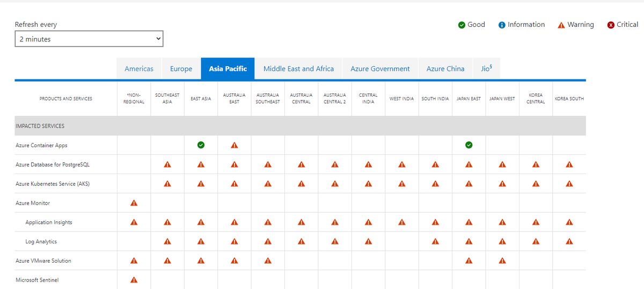Viewport: 644px width, 289px height.
Task: Click the Australia East column header
Action: [234, 98]
